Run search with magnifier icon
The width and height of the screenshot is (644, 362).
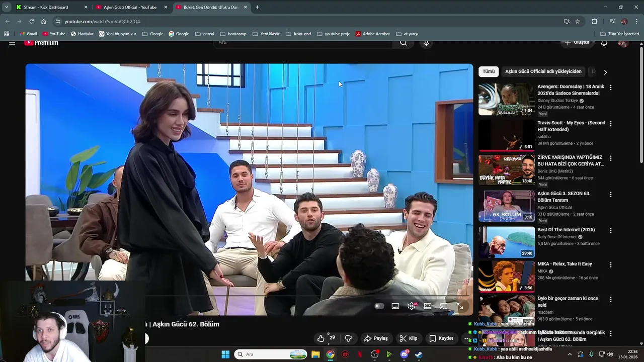tap(404, 43)
